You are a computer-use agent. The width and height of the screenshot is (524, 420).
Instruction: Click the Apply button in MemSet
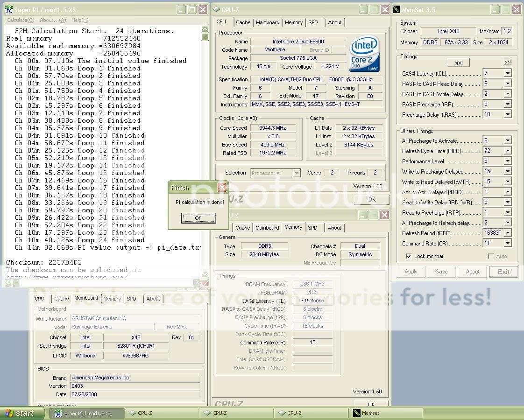coord(411,272)
